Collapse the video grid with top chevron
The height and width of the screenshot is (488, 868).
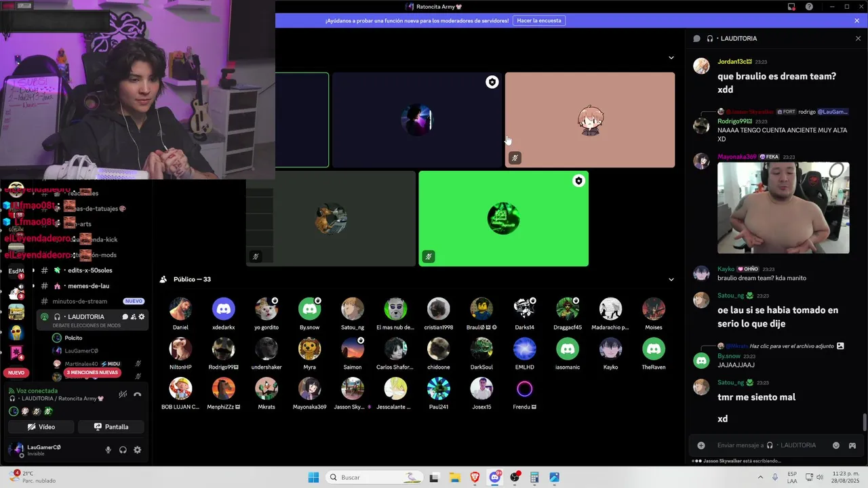point(671,58)
